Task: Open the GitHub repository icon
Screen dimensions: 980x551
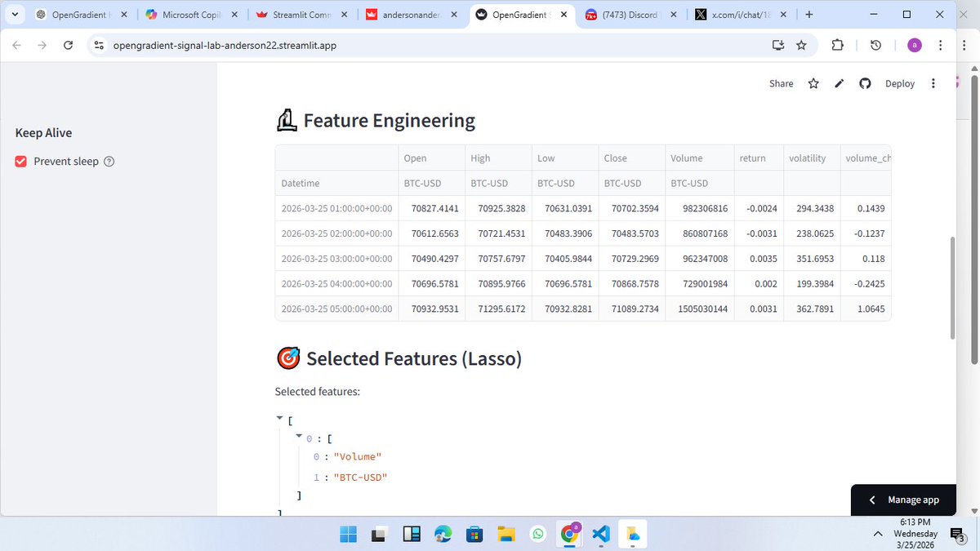Action: pos(866,83)
